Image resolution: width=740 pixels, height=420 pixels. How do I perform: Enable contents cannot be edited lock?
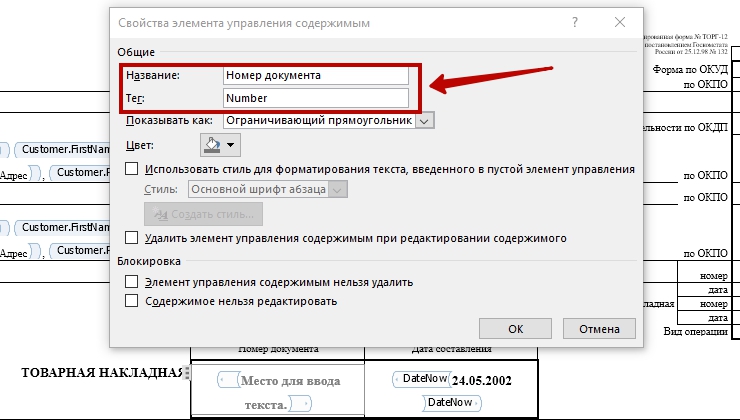(x=132, y=301)
